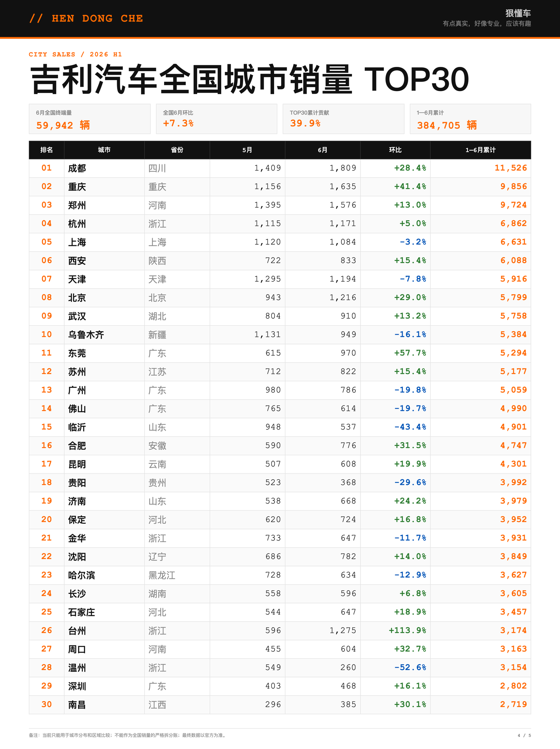Click the 有点真实，好像专业，应该有趣 tagline
The image size is (560, 749).
coord(487,24)
